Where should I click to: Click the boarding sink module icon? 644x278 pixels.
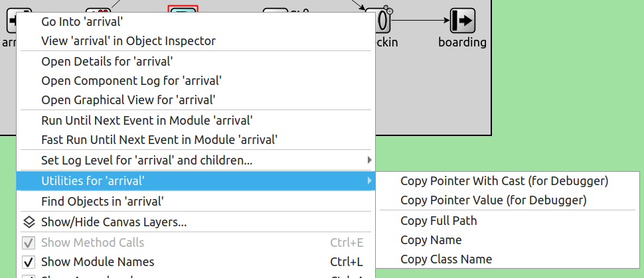pos(463,21)
